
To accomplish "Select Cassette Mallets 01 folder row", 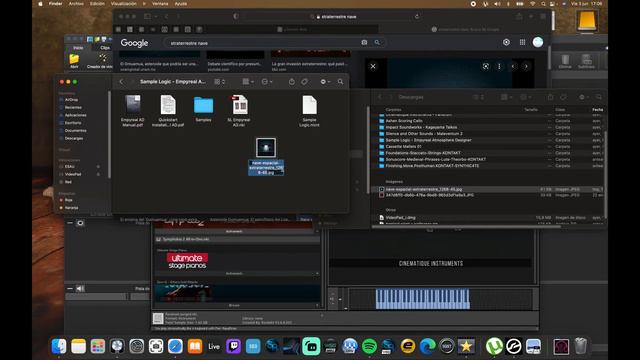I will click(x=488, y=147).
